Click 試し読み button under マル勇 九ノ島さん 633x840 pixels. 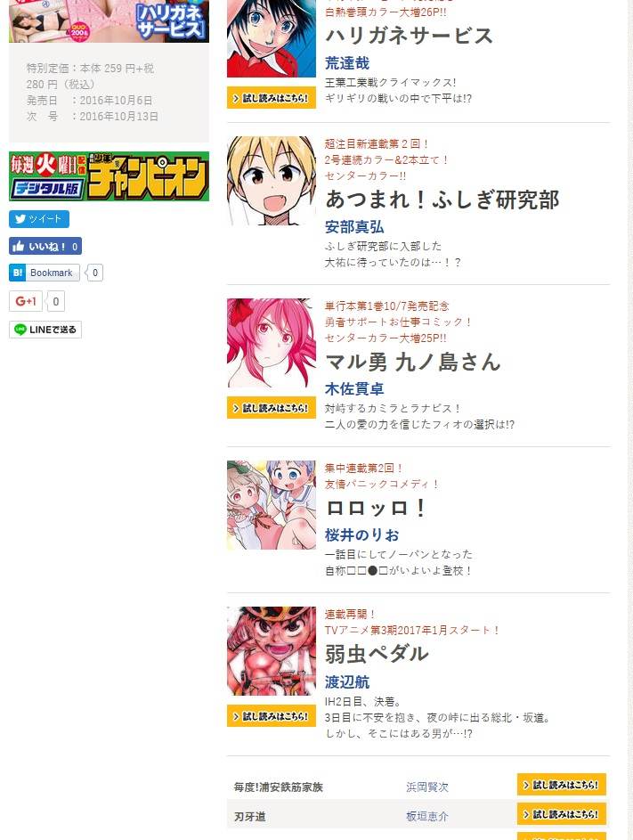pos(272,408)
